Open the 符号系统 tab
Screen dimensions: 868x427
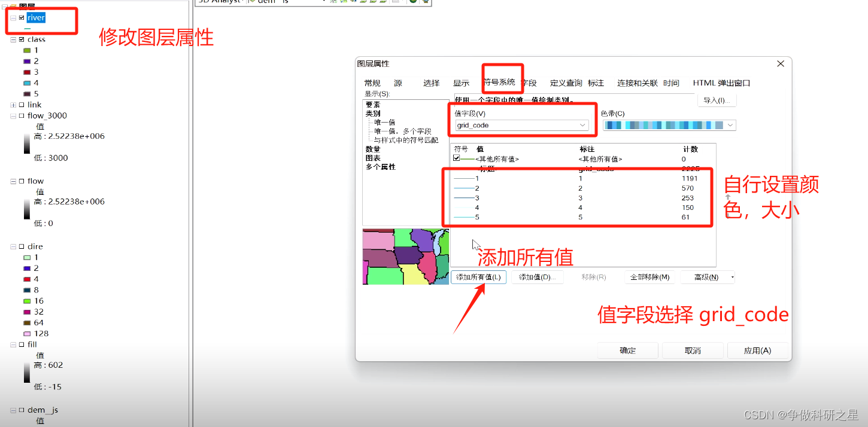pos(499,83)
